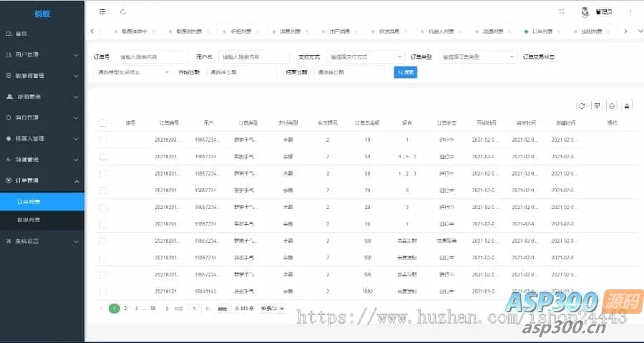Go to previous page arrow in pagination
Image resolution: width=644 pixels, height=343 pixels.
102,308
